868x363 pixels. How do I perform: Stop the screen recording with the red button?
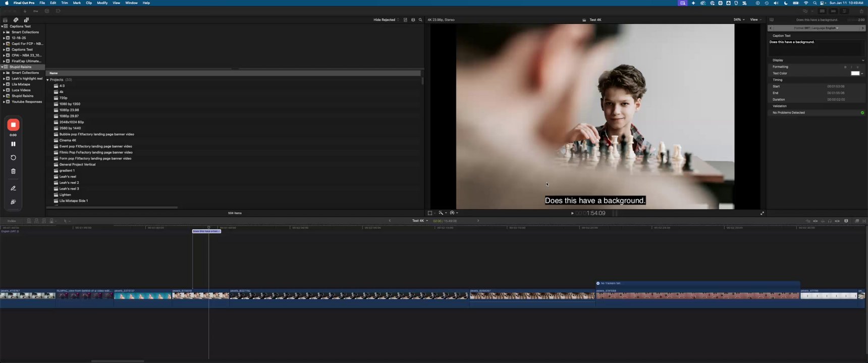click(13, 125)
